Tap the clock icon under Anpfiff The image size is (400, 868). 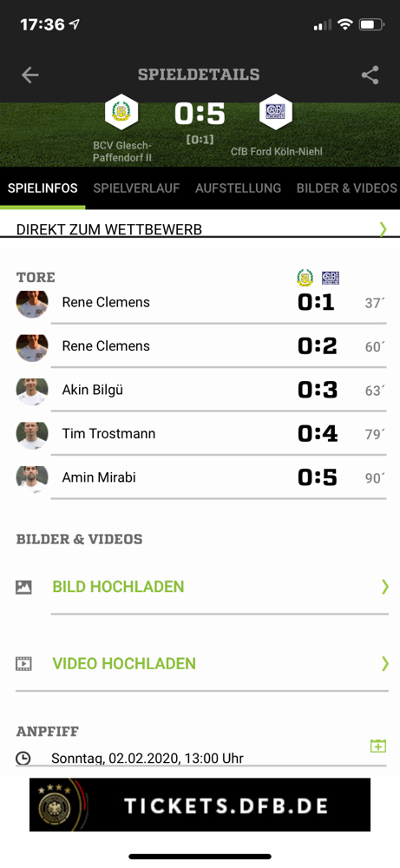pyautogui.click(x=23, y=758)
